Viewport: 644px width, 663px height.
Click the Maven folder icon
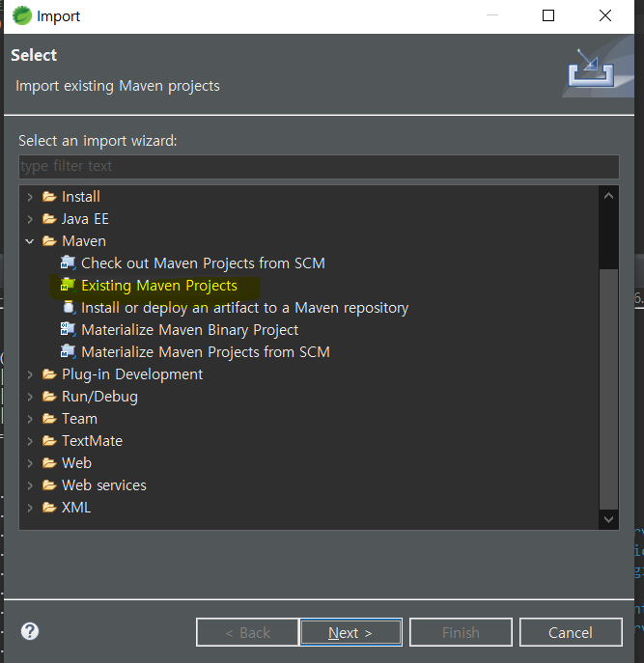click(49, 241)
